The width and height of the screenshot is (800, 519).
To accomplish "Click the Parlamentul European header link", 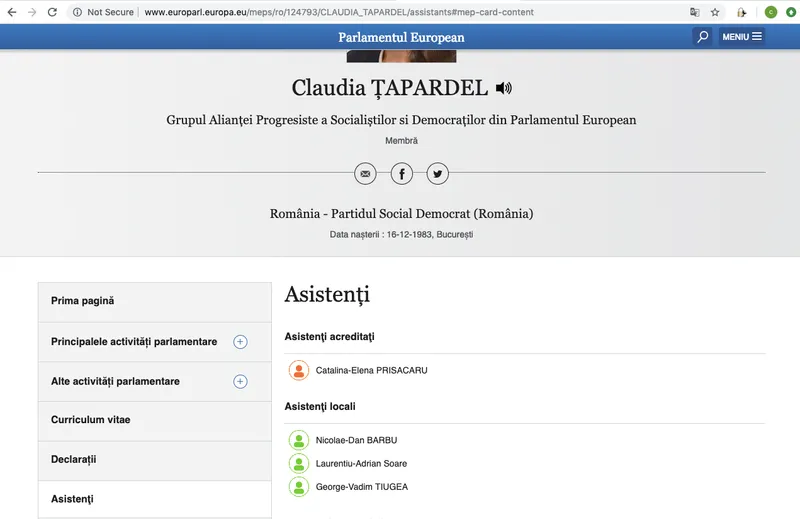I will pos(401,38).
